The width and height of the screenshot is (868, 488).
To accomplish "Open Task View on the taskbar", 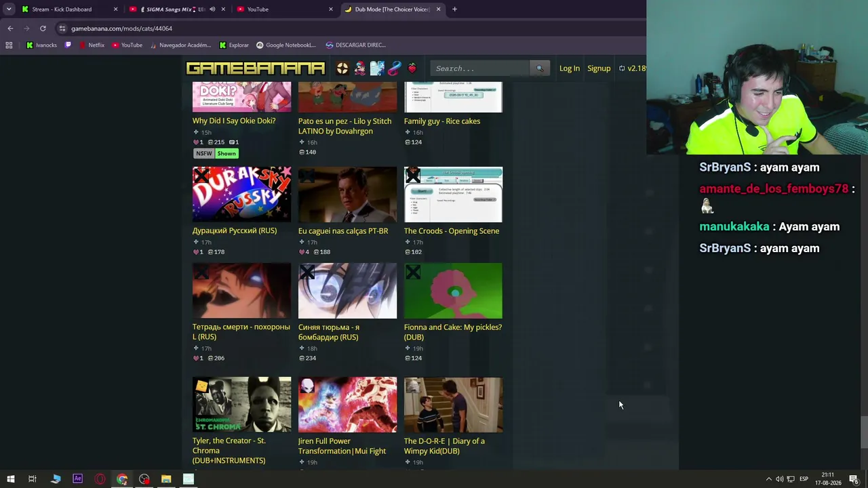I will [x=32, y=479].
